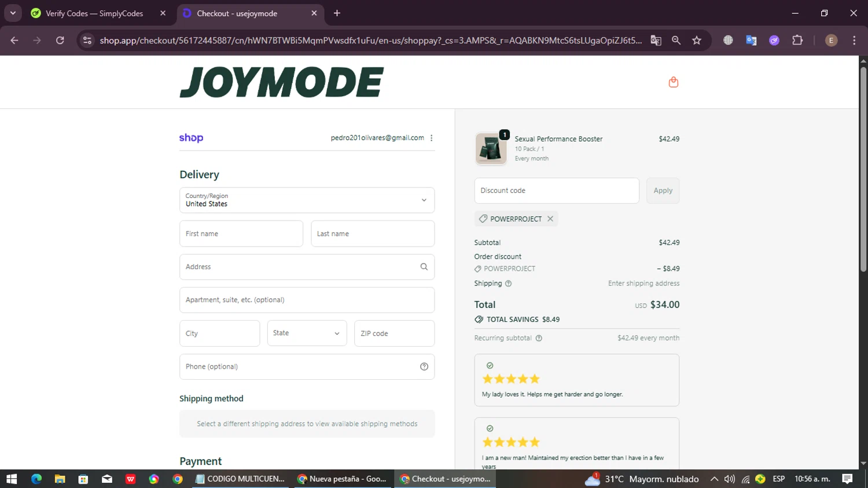
Task: Open Chrome profile avatar E
Action: click(831, 41)
